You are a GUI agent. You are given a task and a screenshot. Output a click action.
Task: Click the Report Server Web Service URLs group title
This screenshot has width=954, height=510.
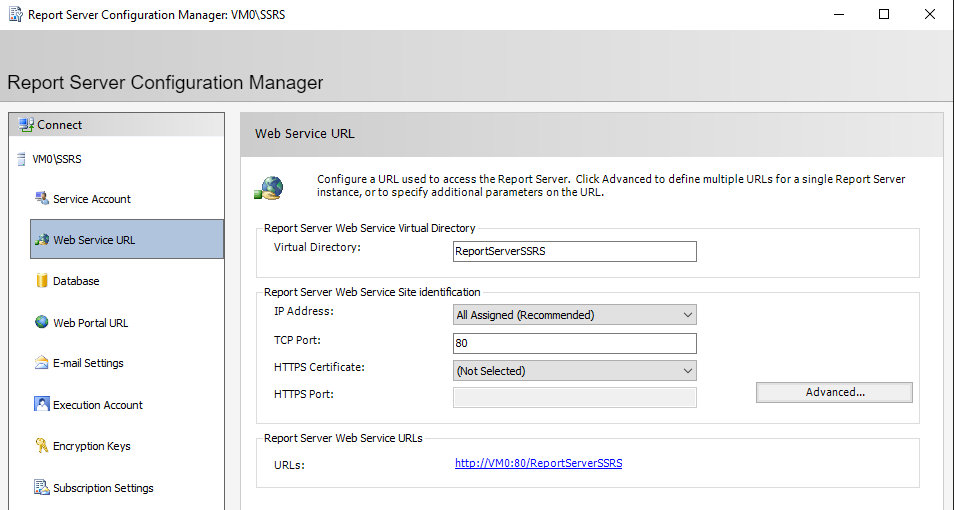[343, 438]
